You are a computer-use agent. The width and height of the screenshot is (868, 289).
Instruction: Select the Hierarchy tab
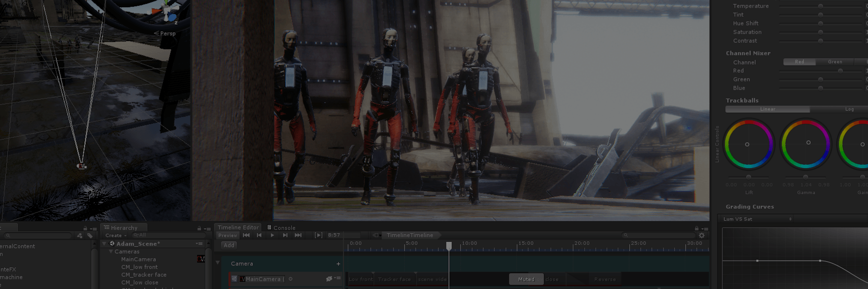pos(124,228)
